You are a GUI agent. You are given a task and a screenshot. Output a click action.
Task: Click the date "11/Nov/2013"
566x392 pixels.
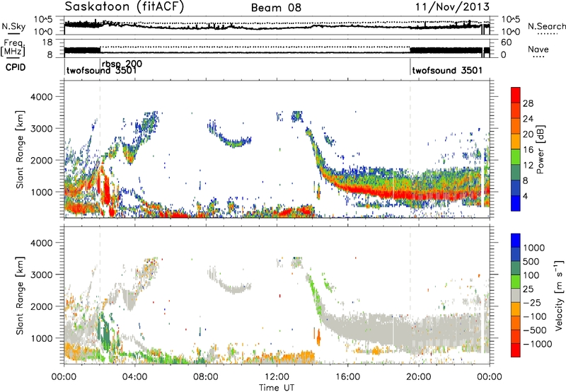(452, 7)
